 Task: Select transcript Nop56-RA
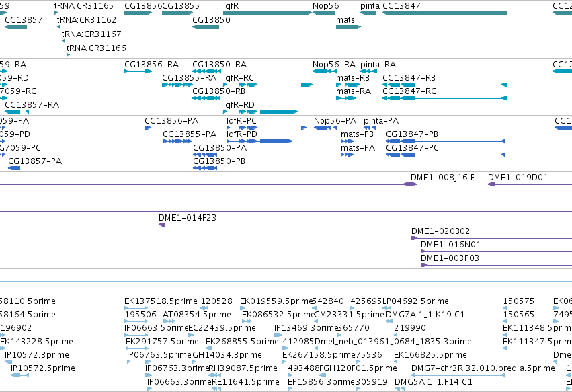(324, 71)
